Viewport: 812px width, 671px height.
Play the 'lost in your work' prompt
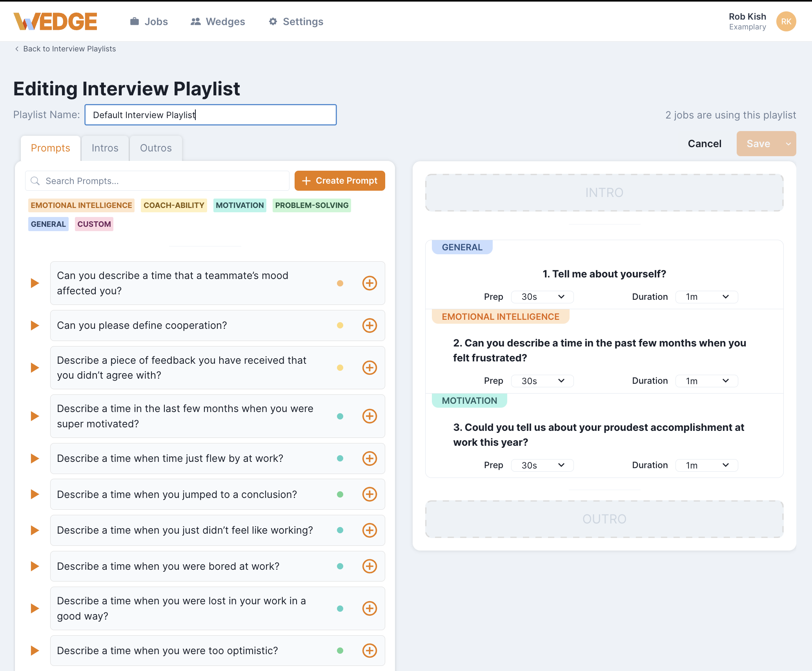[x=35, y=608]
